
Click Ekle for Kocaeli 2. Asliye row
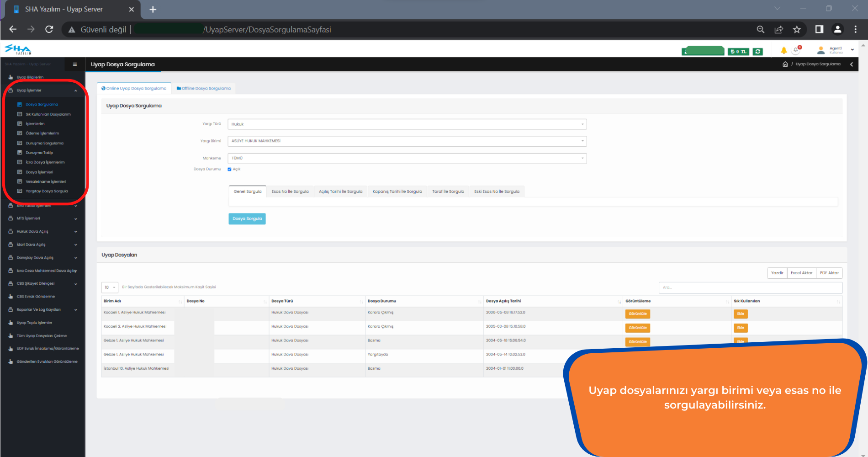[x=741, y=328]
